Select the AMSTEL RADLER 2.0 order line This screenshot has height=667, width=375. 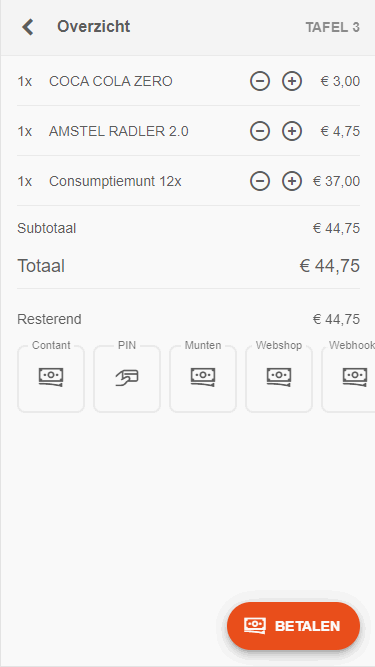pyautogui.click(x=188, y=131)
